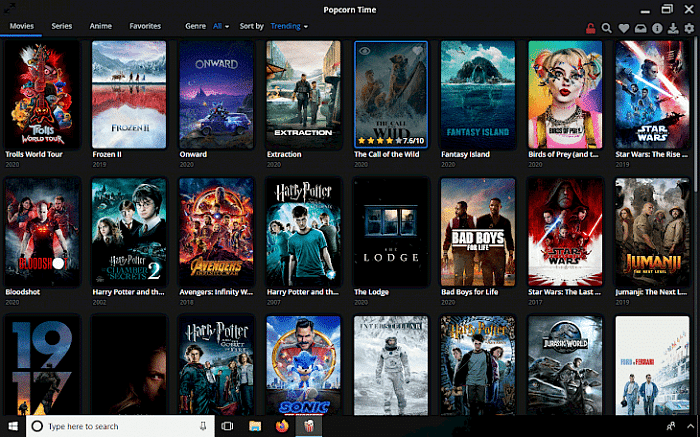Image resolution: width=700 pixels, height=437 pixels.
Task: Launch Firefox from the taskbar
Action: click(282, 426)
